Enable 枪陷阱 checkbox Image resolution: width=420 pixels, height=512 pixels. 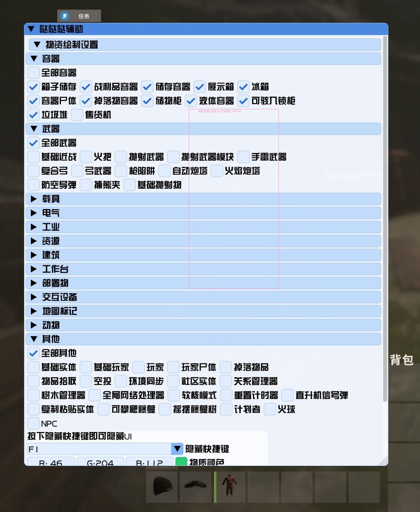point(121,171)
